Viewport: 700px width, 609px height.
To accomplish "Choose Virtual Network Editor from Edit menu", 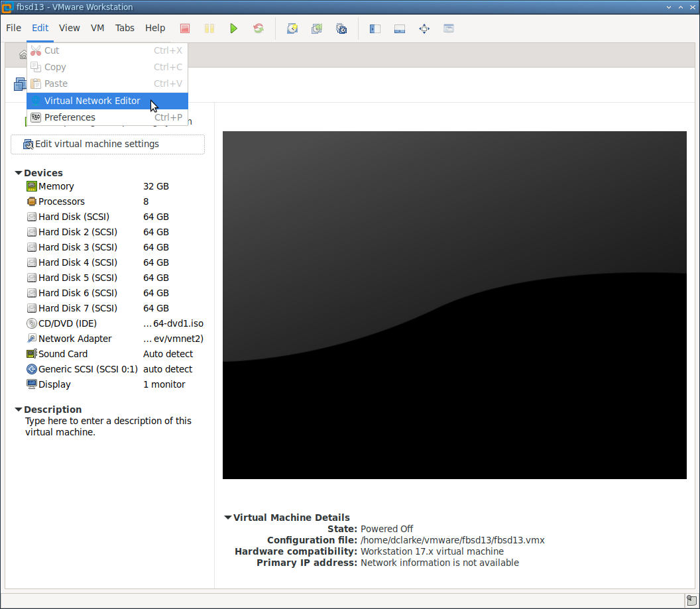I will [x=107, y=101].
